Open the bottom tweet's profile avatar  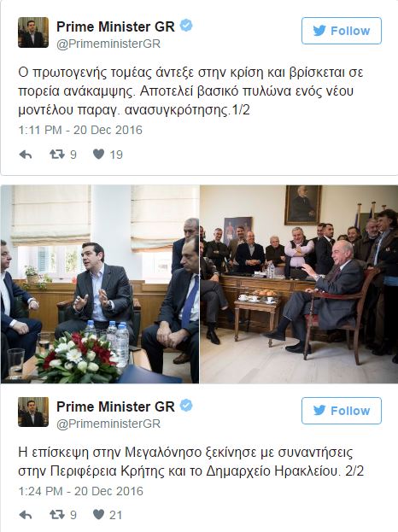[33, 412]
